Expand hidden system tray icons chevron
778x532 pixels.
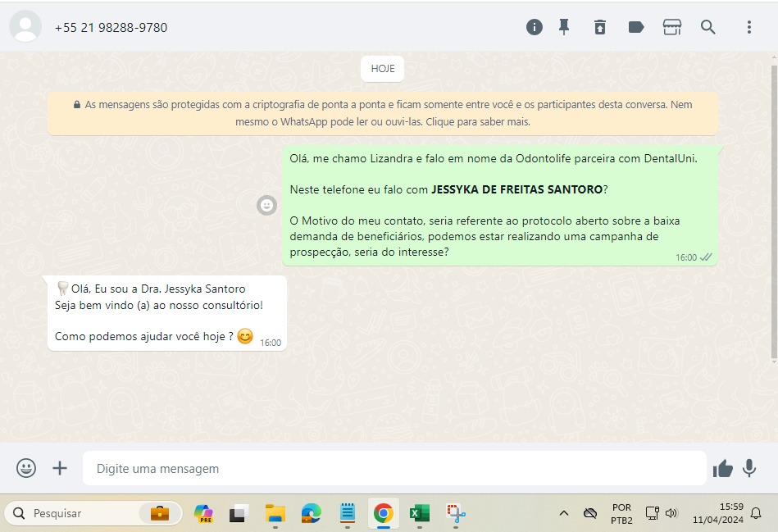[564, 513]
